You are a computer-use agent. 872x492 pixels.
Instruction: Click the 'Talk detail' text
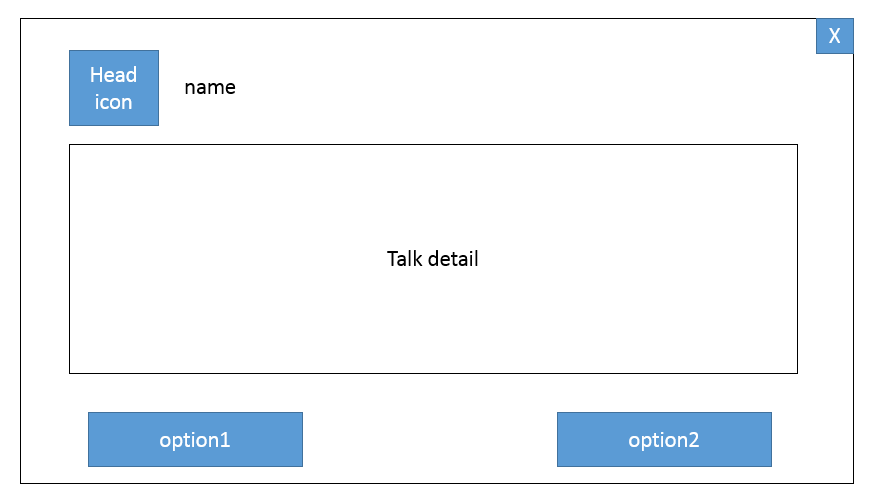433,259
